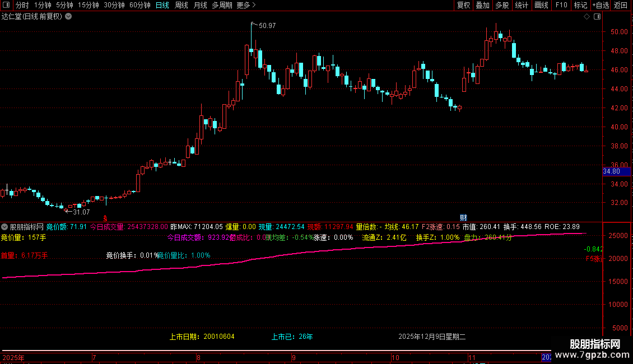
Task: Click the blue 财 finance marker icon
Action: (463, 217)
